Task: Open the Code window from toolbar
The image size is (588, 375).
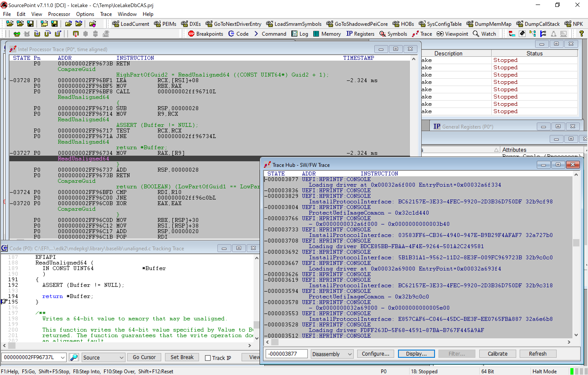Action: pyautogui.click(x=238, y=34)
